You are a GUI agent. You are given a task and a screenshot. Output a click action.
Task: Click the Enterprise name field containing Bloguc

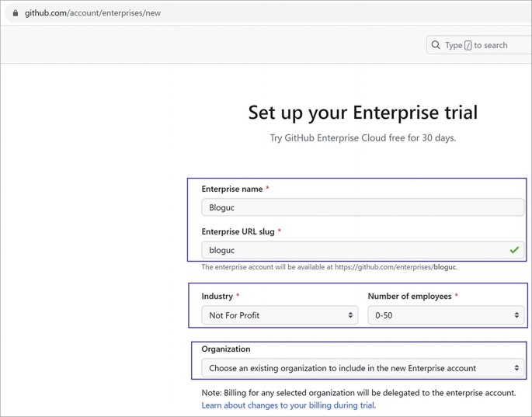(363, 207)
